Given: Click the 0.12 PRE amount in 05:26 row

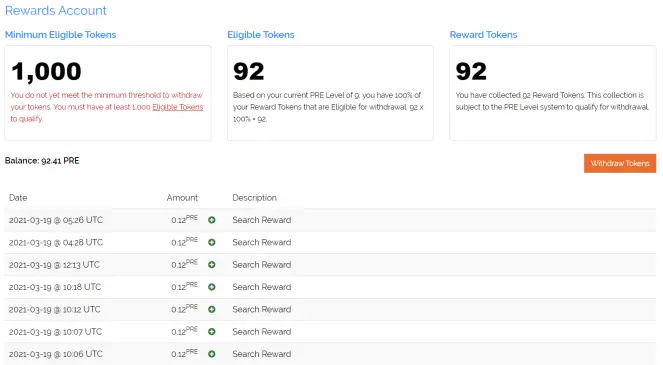Looking at the screenshot, I should point(184,219).
